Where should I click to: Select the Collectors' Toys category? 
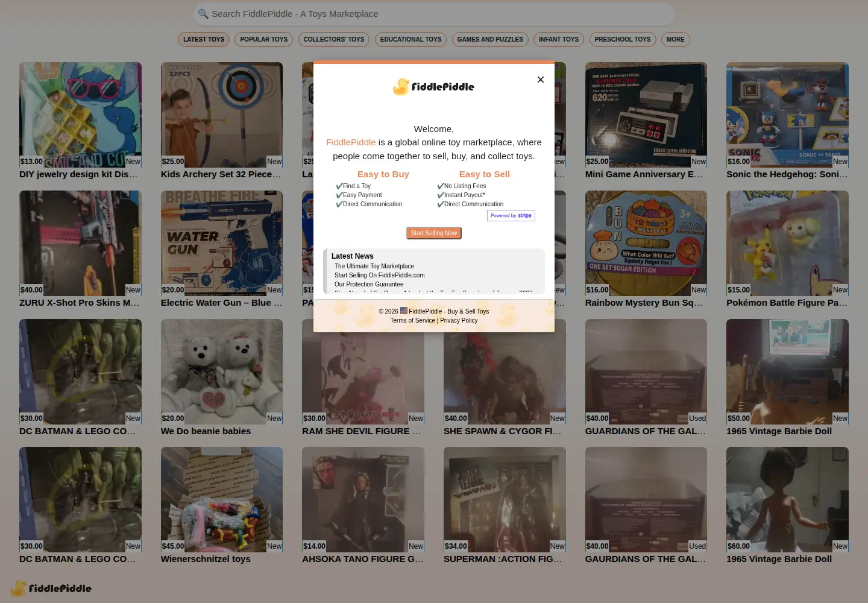tap(334, 40)
